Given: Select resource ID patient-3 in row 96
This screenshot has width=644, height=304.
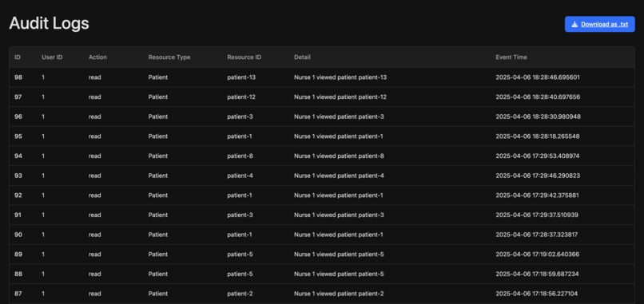Looking at the screenshot, I should click(x=240, y=116).
